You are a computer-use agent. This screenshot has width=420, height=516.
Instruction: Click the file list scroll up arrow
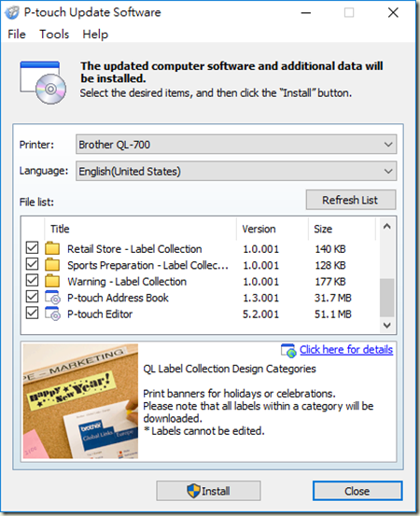pyautogui.click(x=387, y=227)
